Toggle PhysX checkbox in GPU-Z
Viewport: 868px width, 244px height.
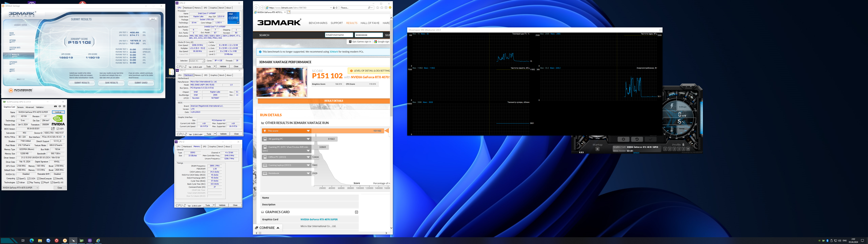click(42, 183)
